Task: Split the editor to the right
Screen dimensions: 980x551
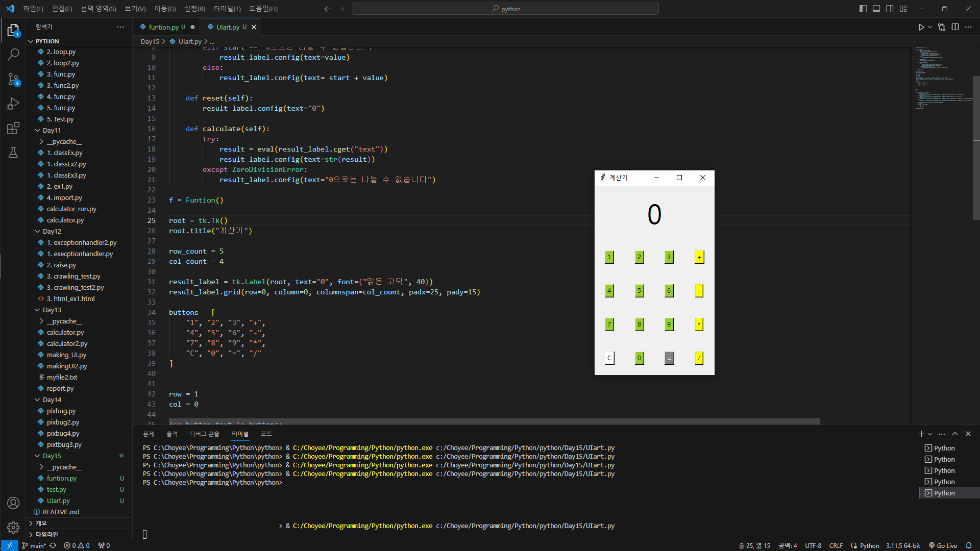Action: pyautogui.click(x=955, y=27)
